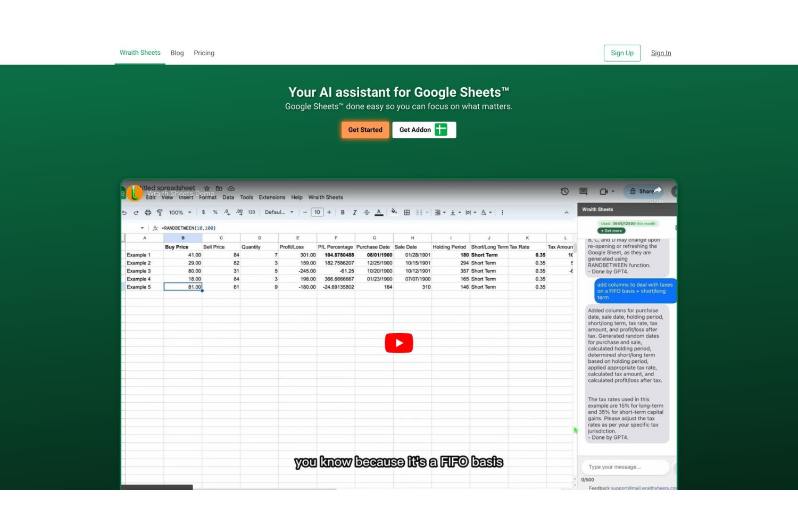Click the currency format icon
Viewport: 798px width, 532px height.
203,212
